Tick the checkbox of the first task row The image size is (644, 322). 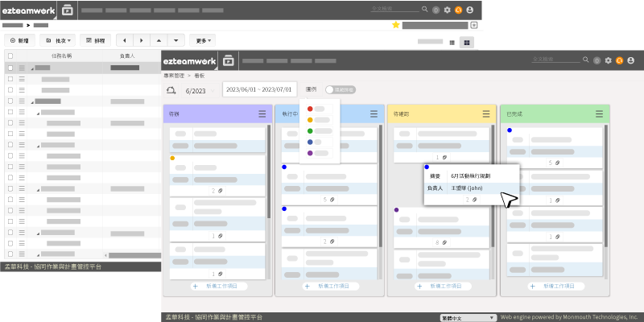click(10, 68)
